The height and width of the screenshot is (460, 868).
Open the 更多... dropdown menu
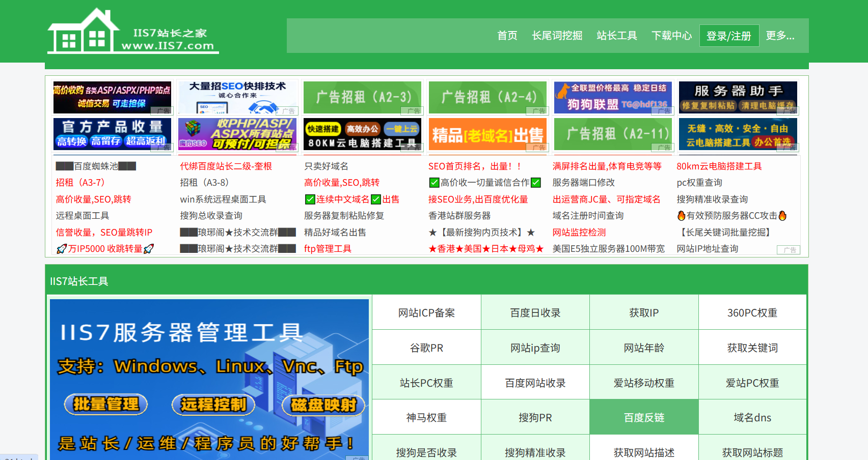(780, 36)
